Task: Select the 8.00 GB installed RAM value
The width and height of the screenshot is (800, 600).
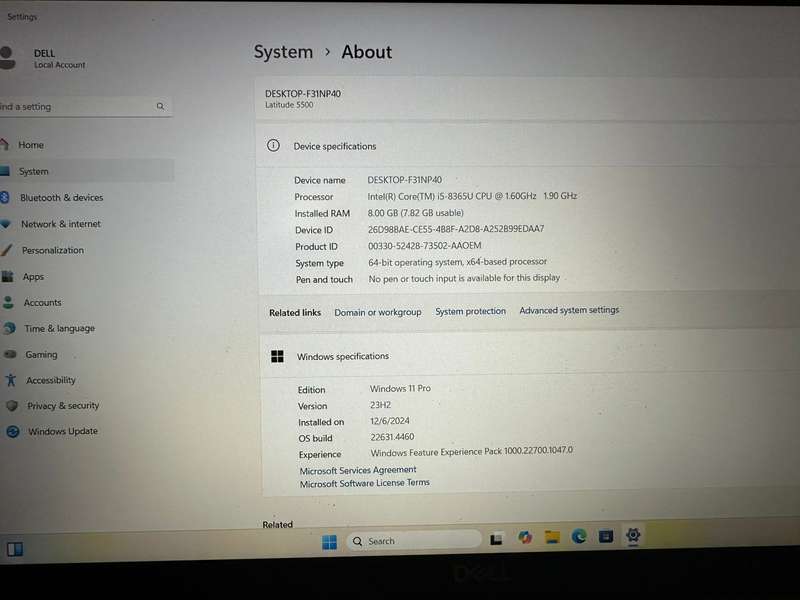Action: click(415, 213)
